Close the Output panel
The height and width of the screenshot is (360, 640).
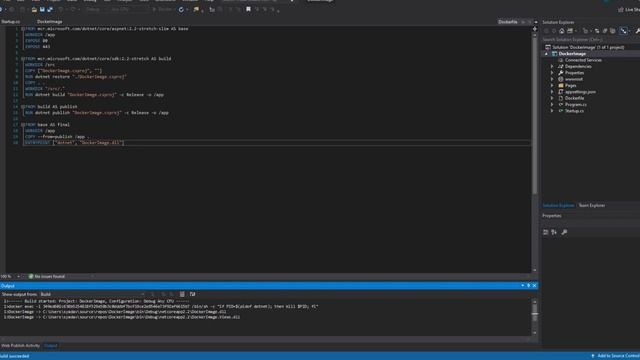click(534, 286)
